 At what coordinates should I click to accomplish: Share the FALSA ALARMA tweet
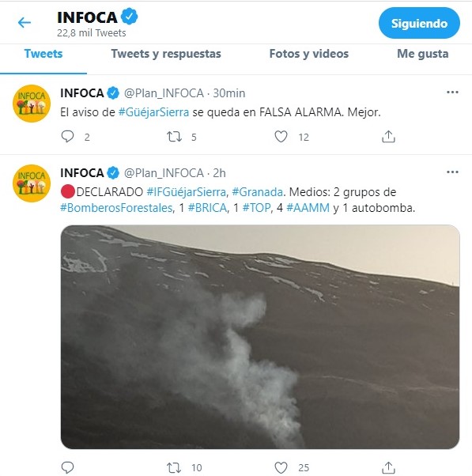388,137
